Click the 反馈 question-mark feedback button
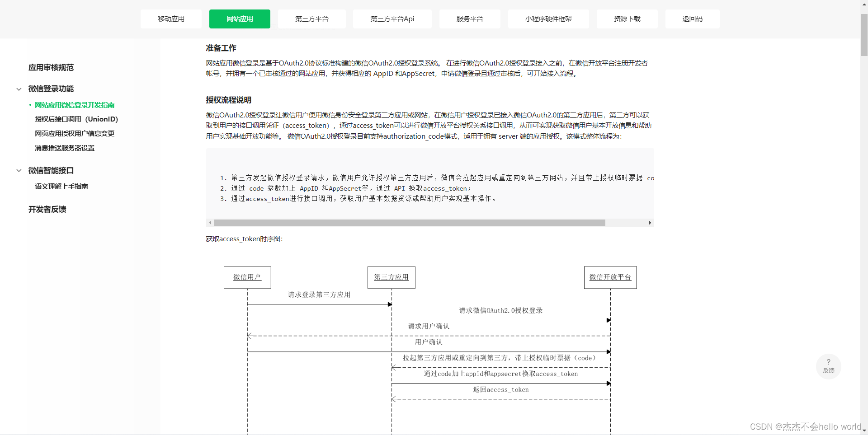This screenshot has height=435, width=868. pyautogui.click(x=829, y=366)
